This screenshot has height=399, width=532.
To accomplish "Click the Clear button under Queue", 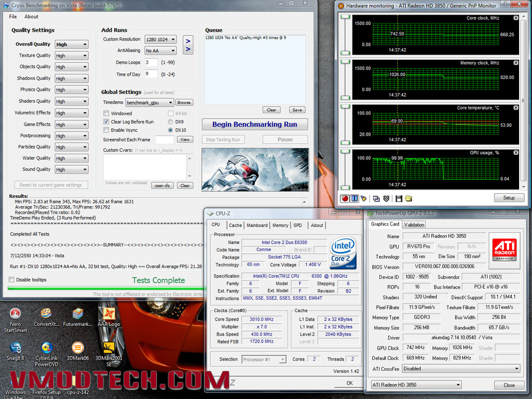I will (271, 110).
